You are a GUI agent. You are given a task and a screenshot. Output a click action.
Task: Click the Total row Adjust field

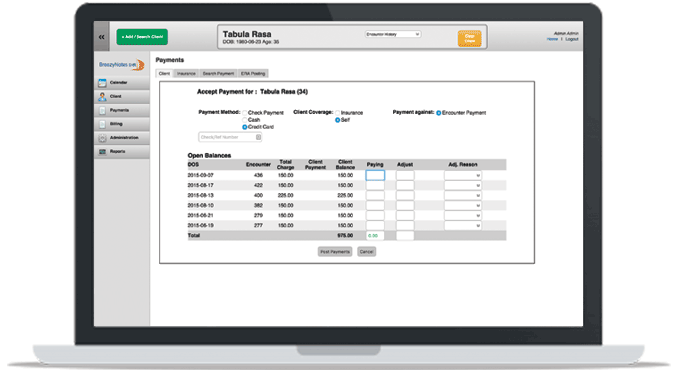click(x=405, y=236)
